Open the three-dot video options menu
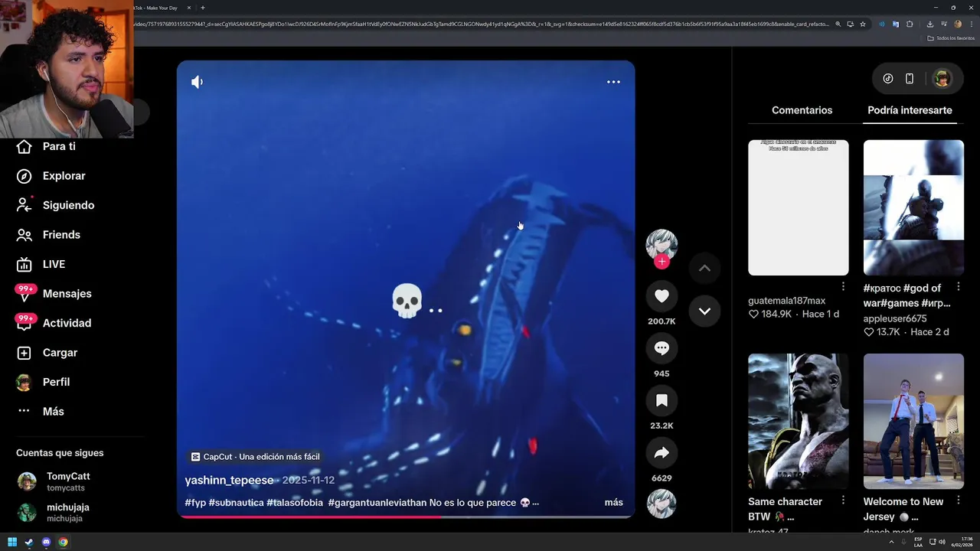Viewport: 980px width, 551px height. tap(613, 82)
